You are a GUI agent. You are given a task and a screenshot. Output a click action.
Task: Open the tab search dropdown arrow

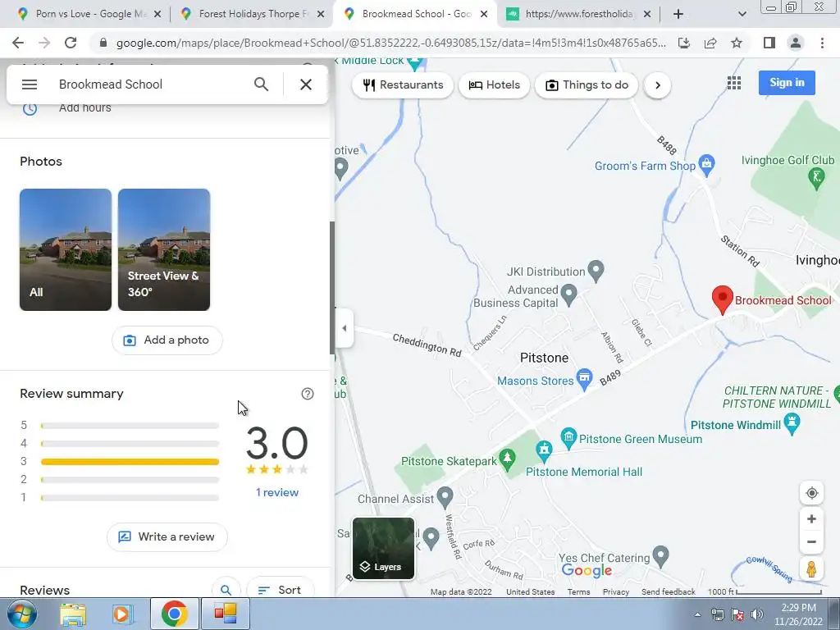coord(742,15)
